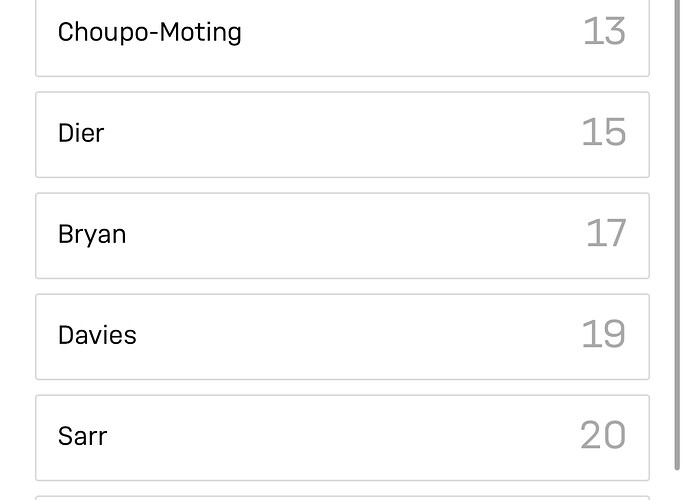Choose the Bryan list entry

(x=342, y=236)
